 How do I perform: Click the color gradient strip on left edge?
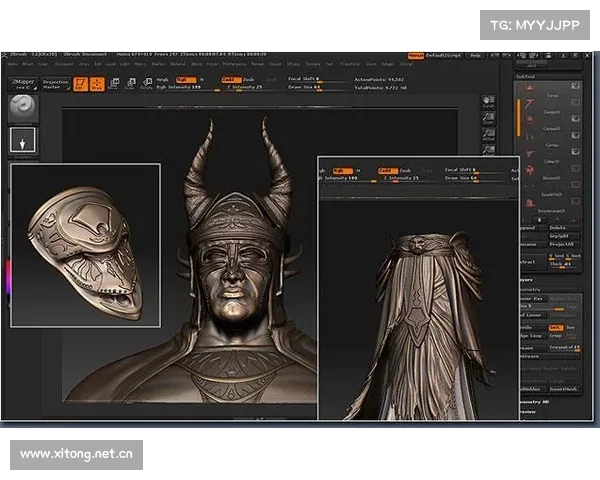point(8,278)
